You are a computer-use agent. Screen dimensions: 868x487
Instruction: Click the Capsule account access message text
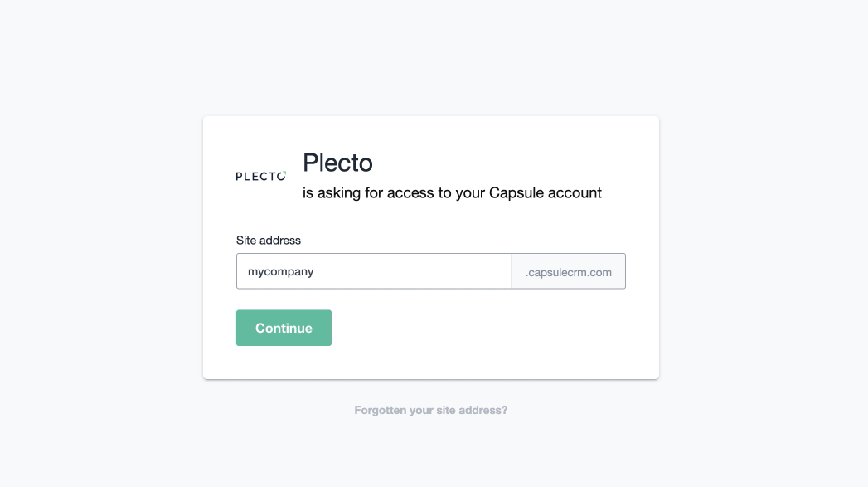point(452,193)
